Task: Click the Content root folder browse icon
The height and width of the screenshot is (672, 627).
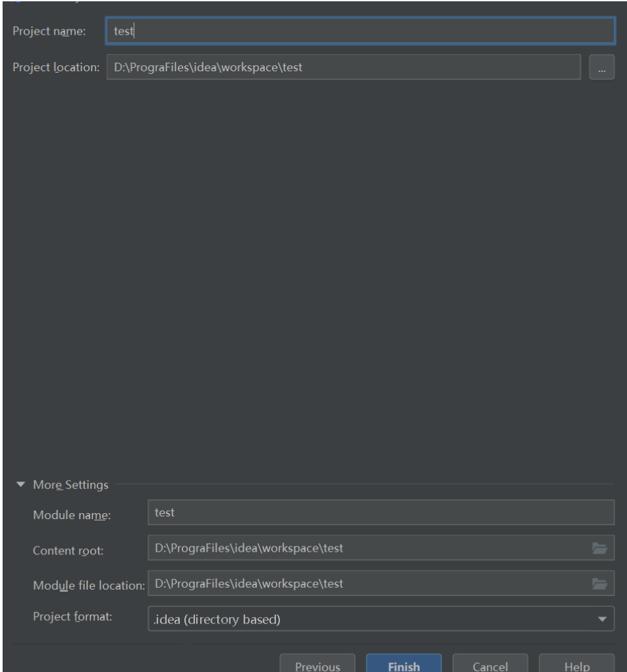Action: tap(600, 548)
